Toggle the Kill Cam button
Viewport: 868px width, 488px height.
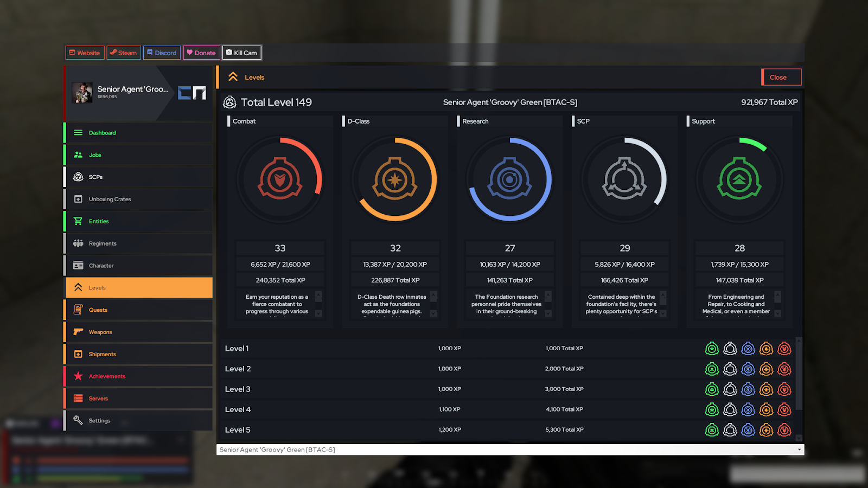coord(242,53)
